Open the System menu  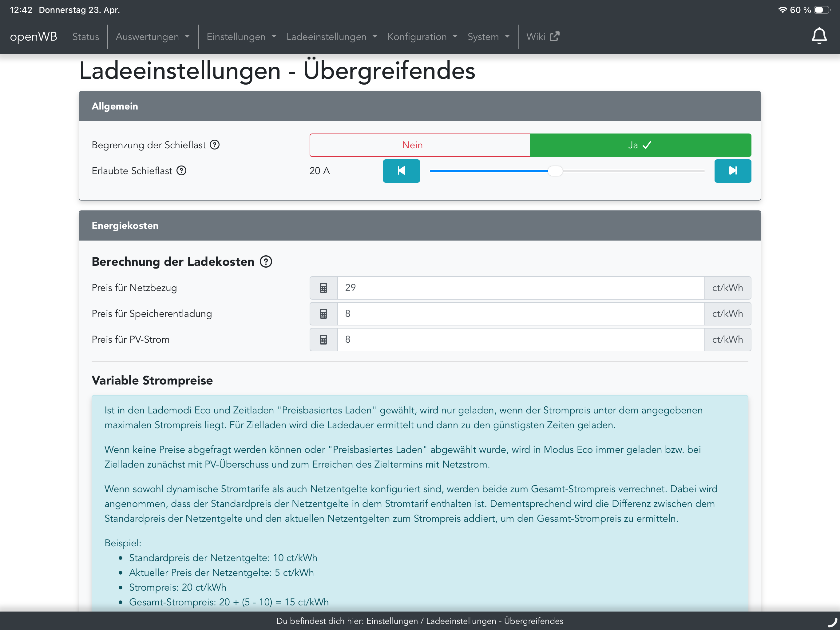click(x=488, y=37)
